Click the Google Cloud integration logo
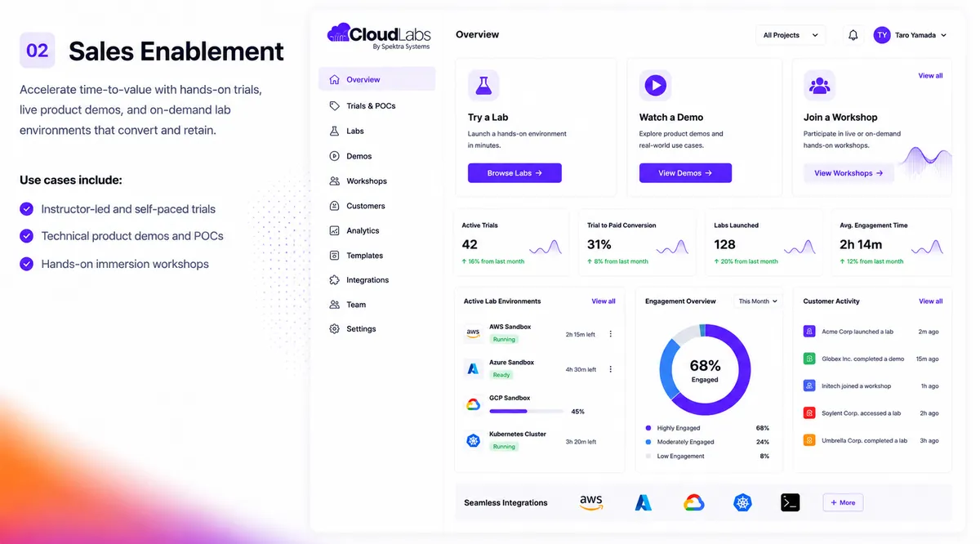This screenshot has height=544, width=980. [694, 503]
